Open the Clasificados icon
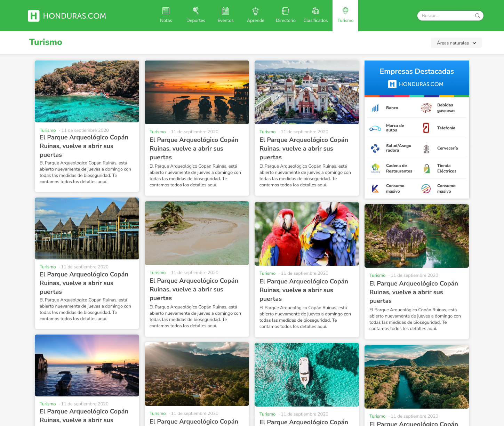 point(315,11)
